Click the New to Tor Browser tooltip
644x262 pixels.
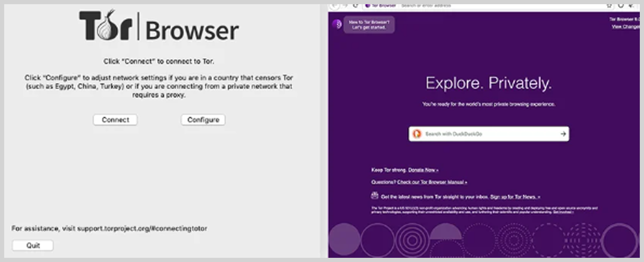(x=369, y=25)
